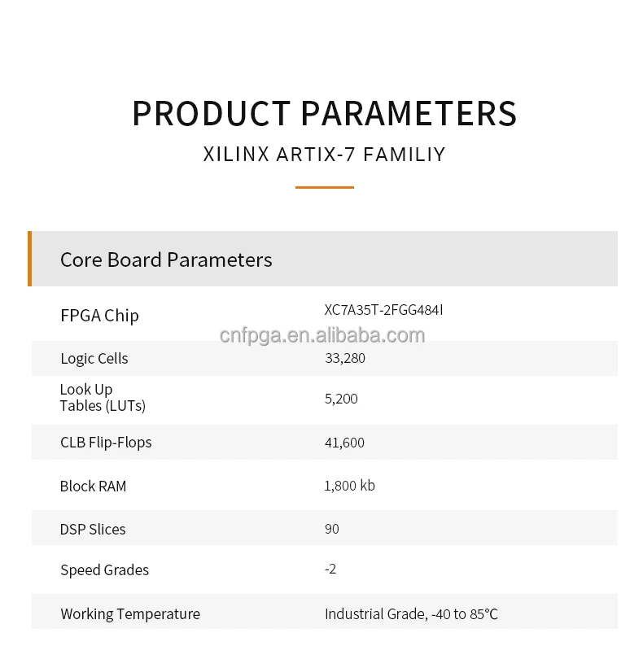Open the cnfpga.en.alibaba.com watermark link
The width and height of the screenshot is (643, 672).
coord(322,335)
